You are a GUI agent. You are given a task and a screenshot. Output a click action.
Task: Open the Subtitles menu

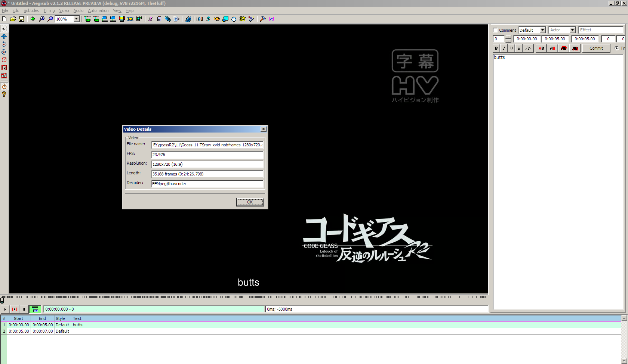31,10
